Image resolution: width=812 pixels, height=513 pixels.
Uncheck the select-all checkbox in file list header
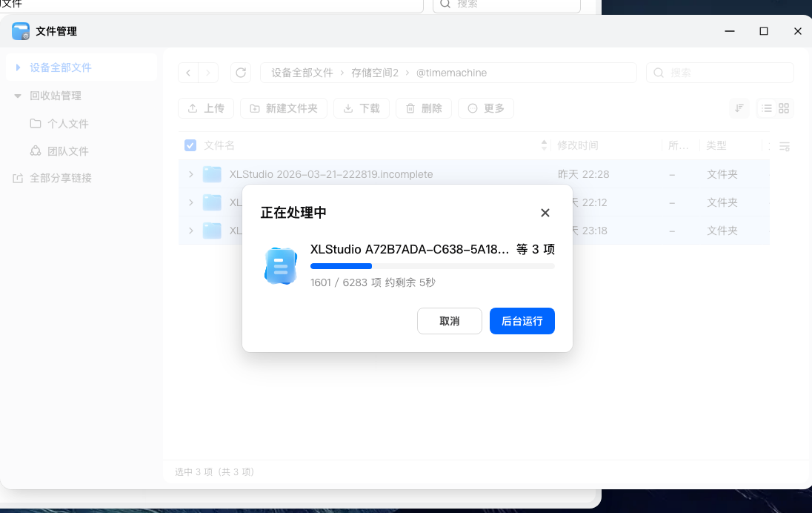click(x=190, y=145)
